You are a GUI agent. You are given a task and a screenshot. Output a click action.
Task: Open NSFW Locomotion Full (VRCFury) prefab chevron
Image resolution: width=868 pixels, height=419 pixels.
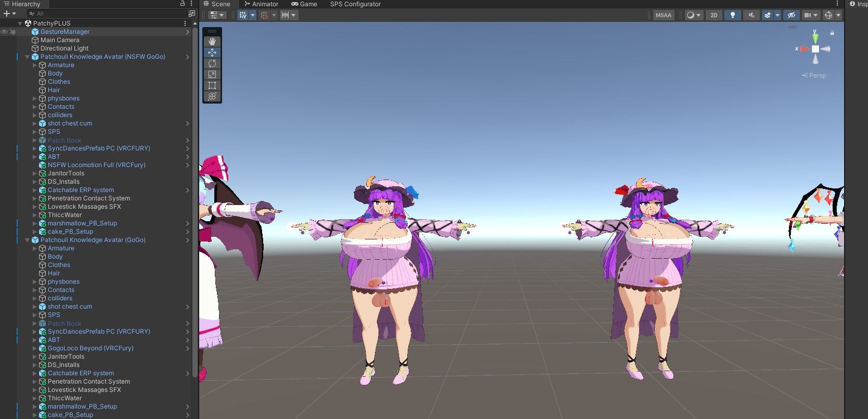[188, 165]
